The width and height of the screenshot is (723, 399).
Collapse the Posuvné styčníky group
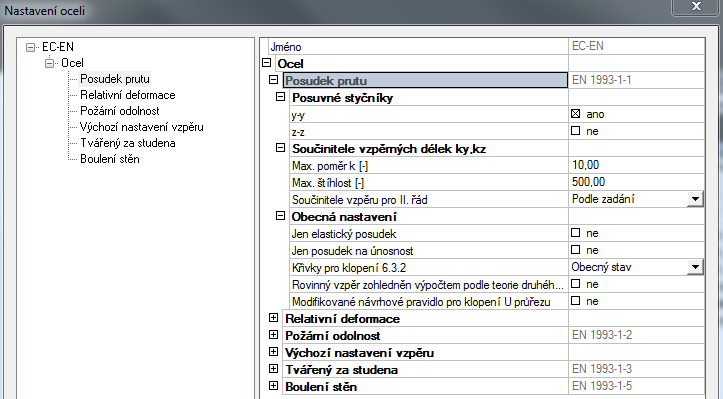[280, 97]
